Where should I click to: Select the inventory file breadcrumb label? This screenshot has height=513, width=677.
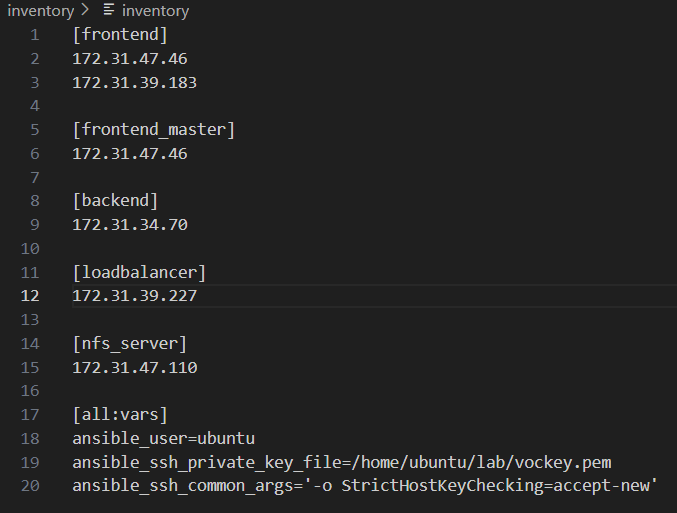155,11
